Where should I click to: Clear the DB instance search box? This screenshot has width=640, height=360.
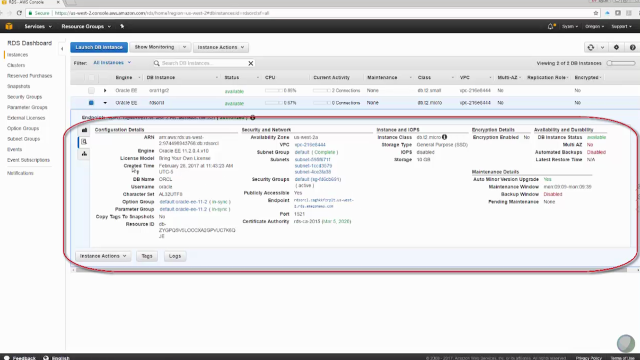251,63
